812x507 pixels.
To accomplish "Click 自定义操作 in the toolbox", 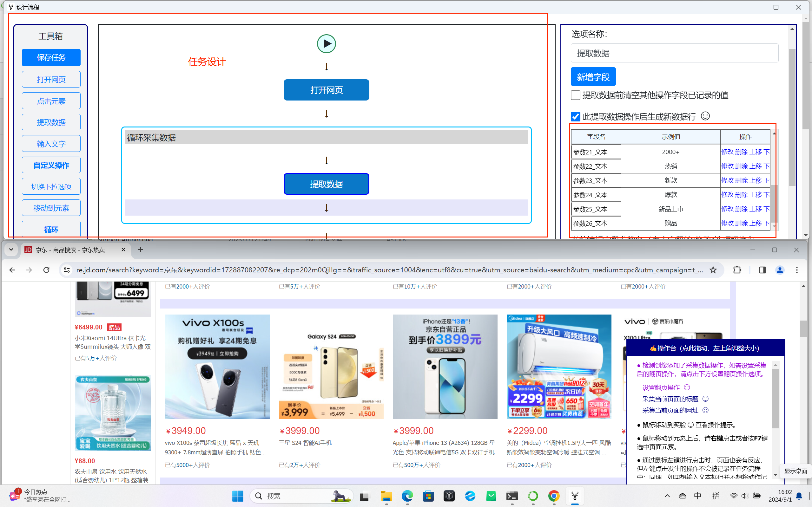I will (51, 165).
